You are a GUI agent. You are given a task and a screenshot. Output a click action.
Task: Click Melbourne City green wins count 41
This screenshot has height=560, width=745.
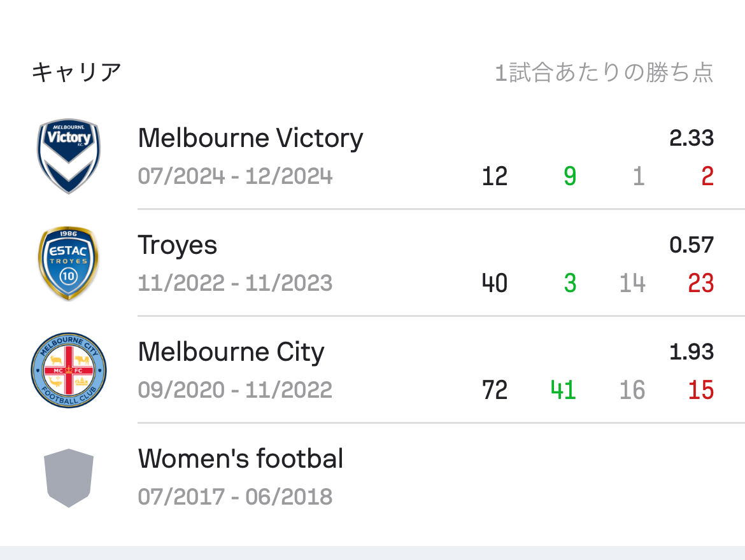click(x=563, y=390)
